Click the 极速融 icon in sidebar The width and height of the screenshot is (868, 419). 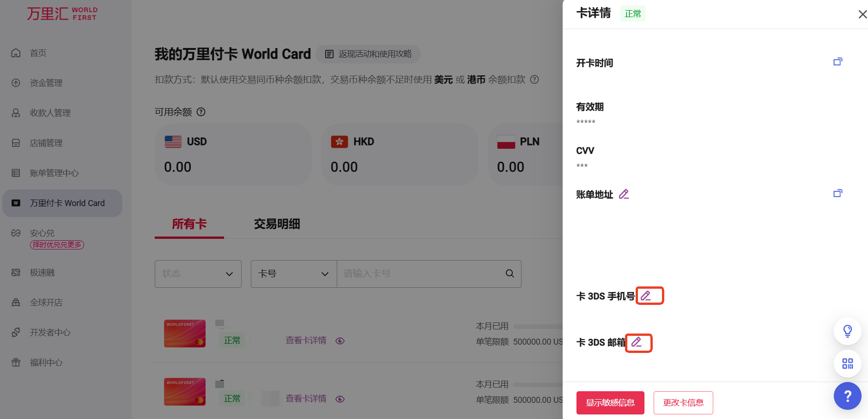[16, 273]
